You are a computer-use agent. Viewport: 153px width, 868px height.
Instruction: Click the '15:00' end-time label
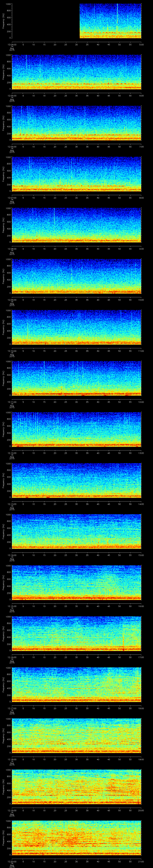(x=141, y=555)
